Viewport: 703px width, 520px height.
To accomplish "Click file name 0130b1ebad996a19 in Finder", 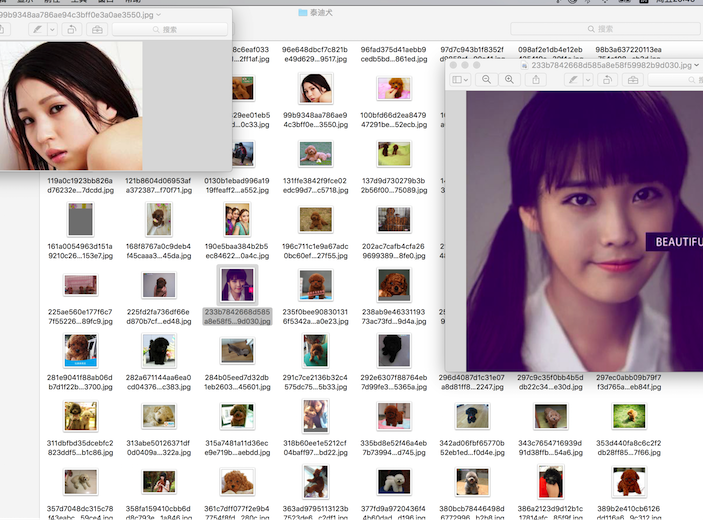I will pyautogui.click(x=237, y=185).
